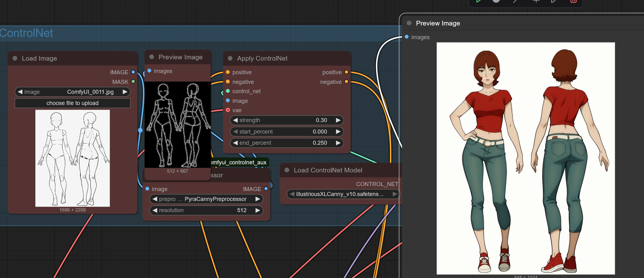Increase strength with the right arrow
644x278 pixels.
point(338,120)
